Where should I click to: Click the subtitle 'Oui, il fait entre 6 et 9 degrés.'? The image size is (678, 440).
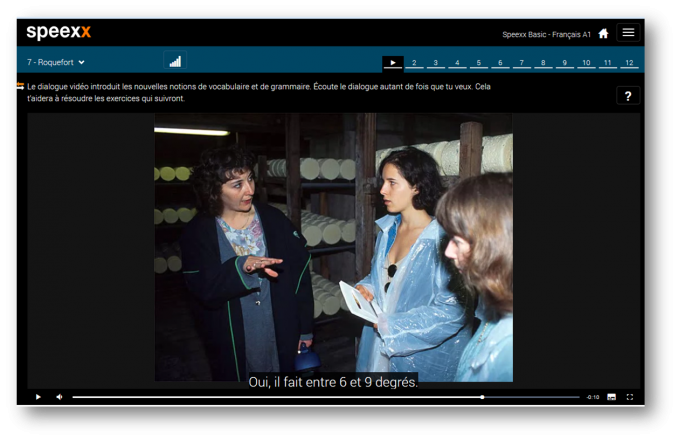(333, 382)
